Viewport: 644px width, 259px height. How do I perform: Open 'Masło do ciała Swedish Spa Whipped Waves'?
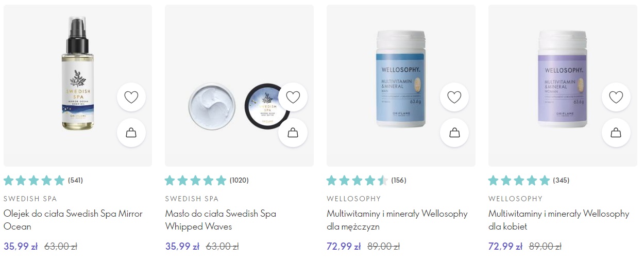click(221, 220)
